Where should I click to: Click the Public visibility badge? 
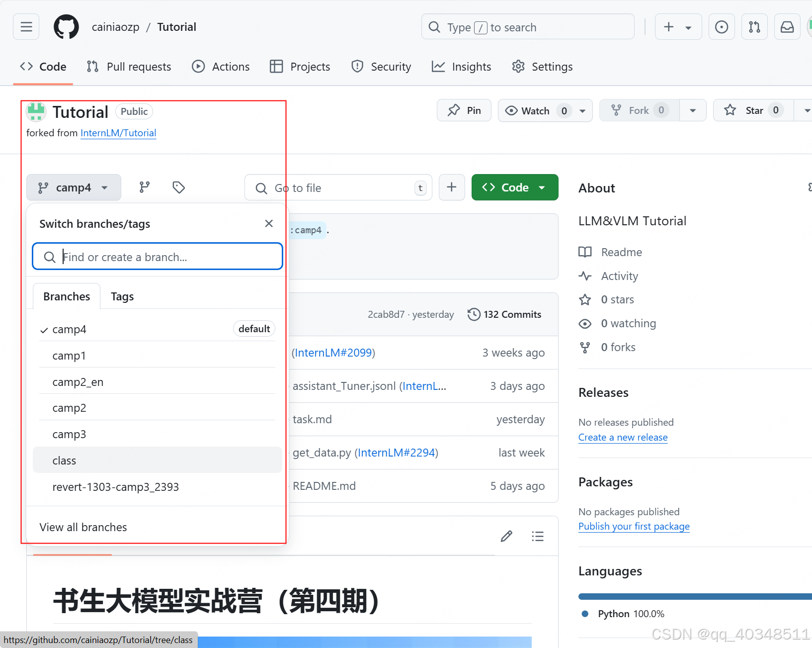(134, 111)
